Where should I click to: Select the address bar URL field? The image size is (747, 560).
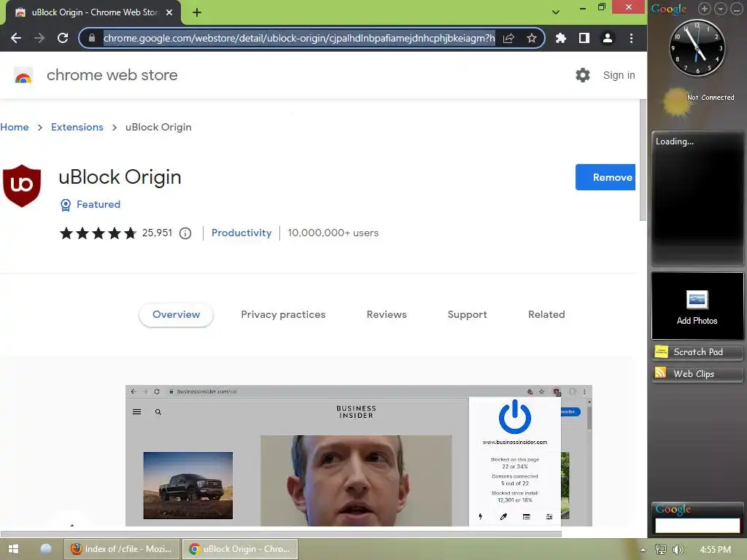[x=298, y=38]
